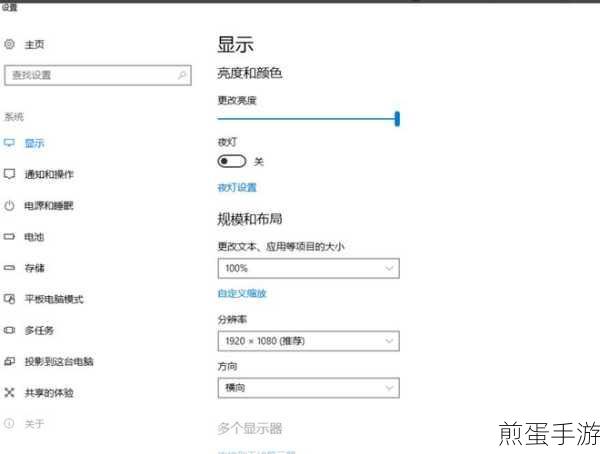Click the 方向 label
Image resolution: width=600 pixels, height=454 pixels.
227,366
